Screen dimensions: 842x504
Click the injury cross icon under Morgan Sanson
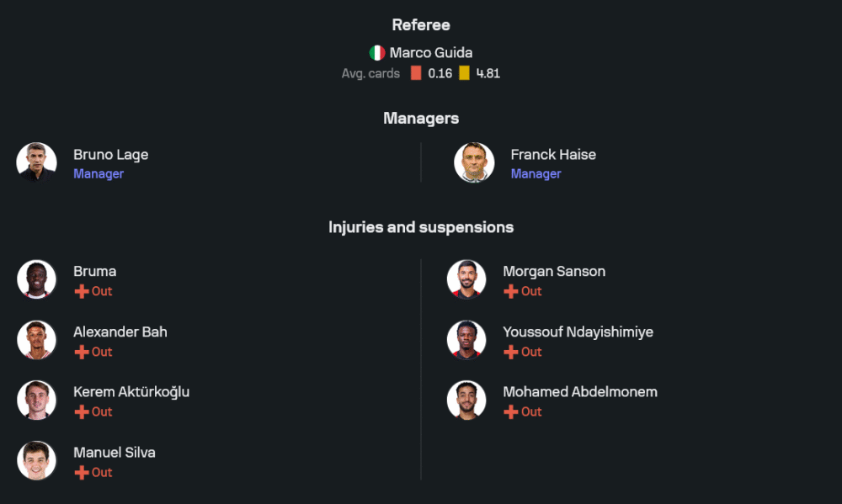pos(511,291)
